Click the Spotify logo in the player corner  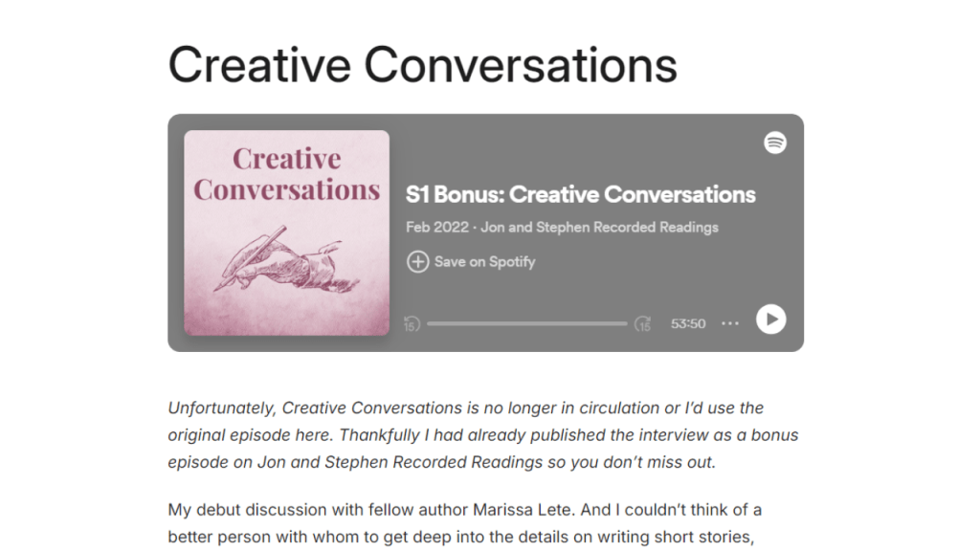click(x=774, y=142)
